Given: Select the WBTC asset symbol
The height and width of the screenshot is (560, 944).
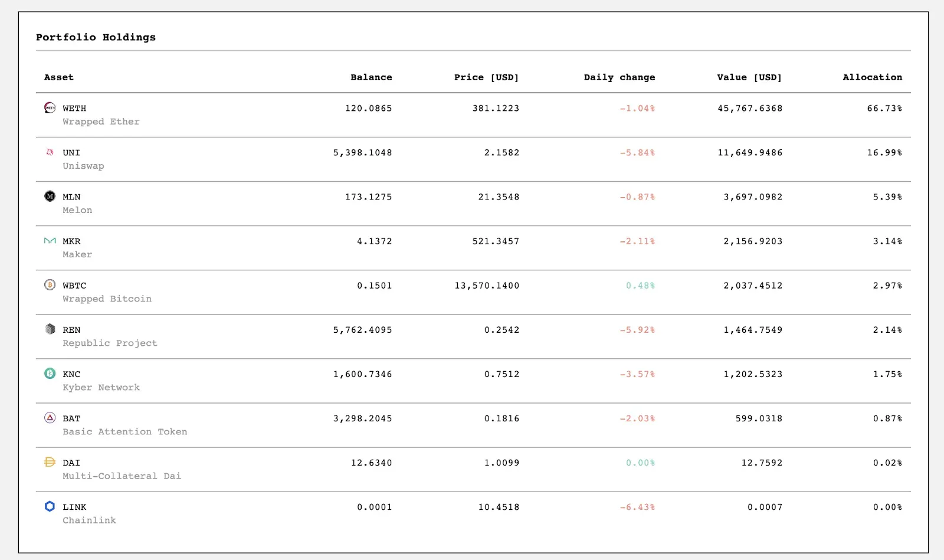Looking at the screenshot, I should point(74,286).
